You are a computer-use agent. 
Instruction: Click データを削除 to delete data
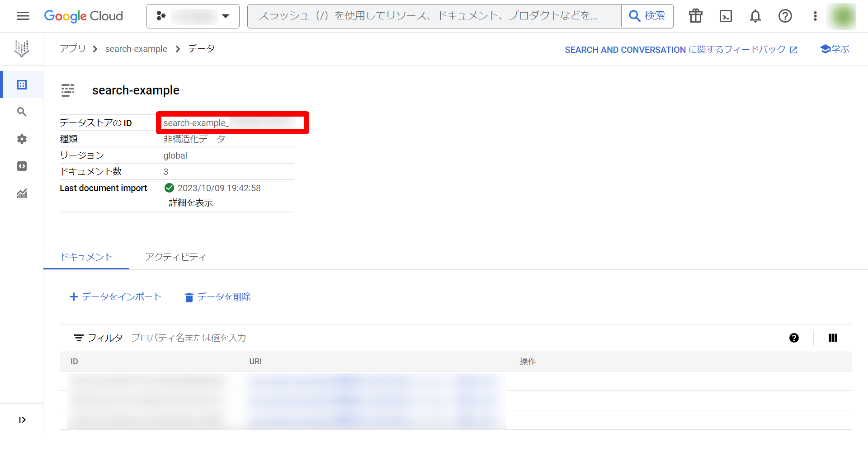[x=217, y=297]
